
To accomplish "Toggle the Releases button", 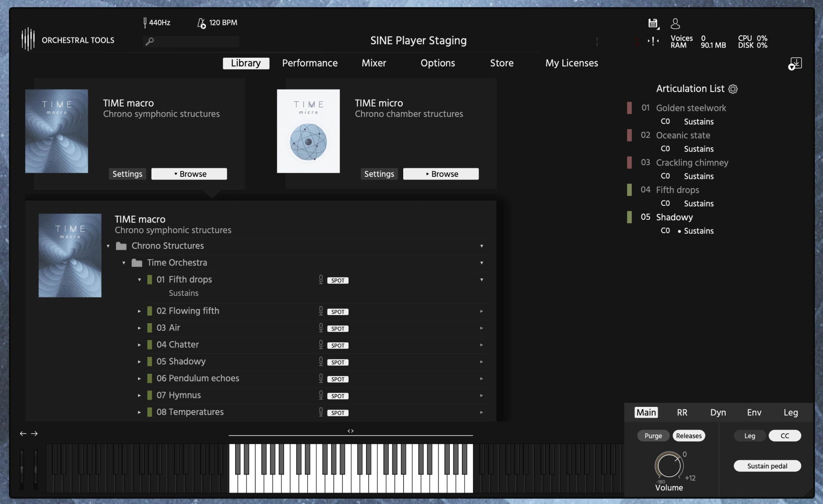I will click(689, 436).
